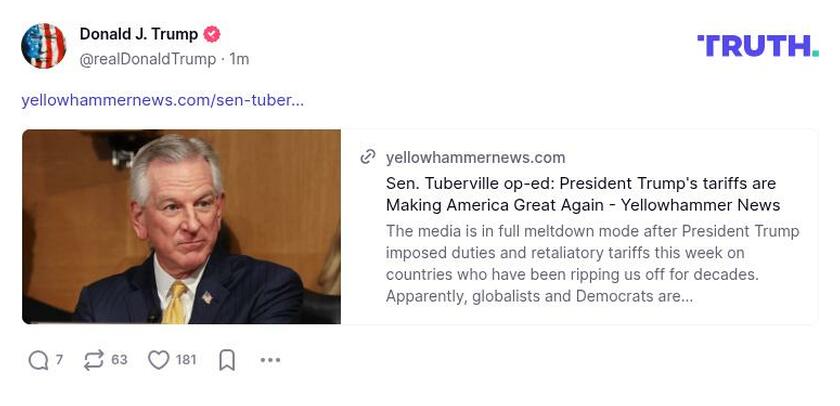This screenshot has height=406, width=840.
Task: Click the Donald J. Trump display name
Action: coord(138,34)
